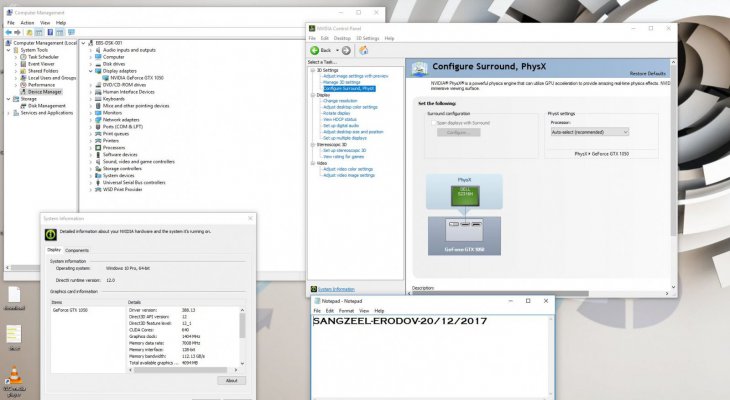Open the Action menu in Computer Management
Screen dimensions: 730x400
pyautogui.click(x=27, y=23)
